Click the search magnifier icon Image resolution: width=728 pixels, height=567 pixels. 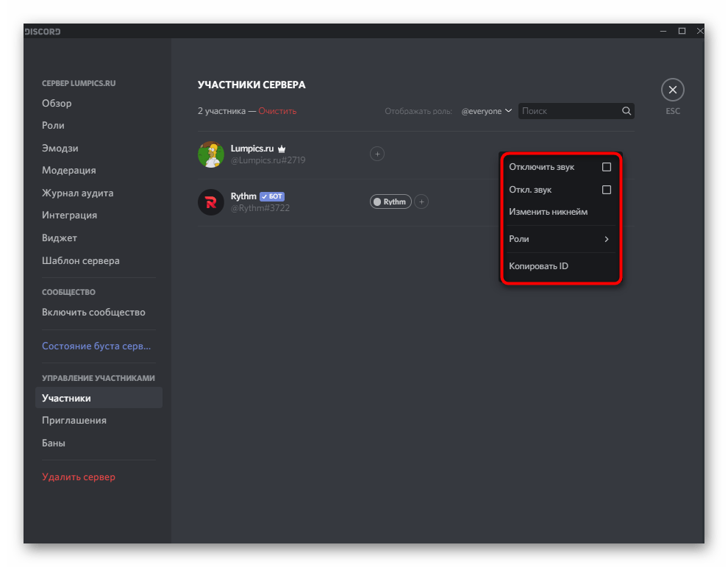click(x=627, y=111)
